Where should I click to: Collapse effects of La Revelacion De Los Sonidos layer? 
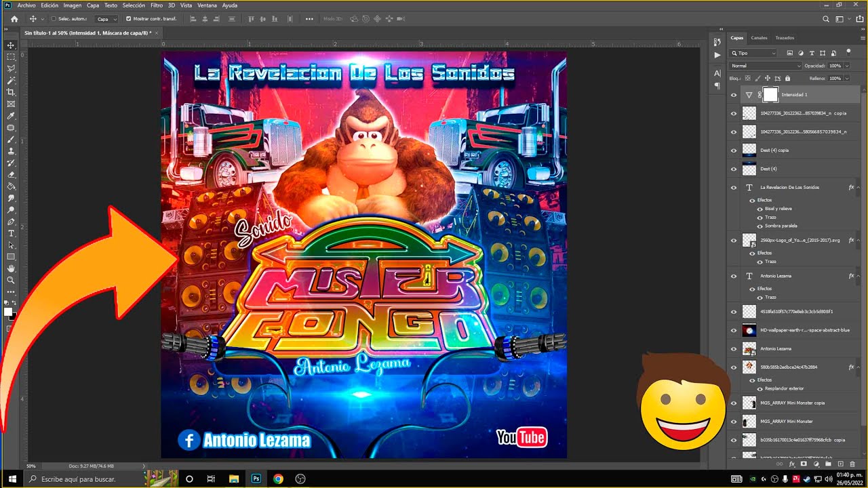click(858, 187)
